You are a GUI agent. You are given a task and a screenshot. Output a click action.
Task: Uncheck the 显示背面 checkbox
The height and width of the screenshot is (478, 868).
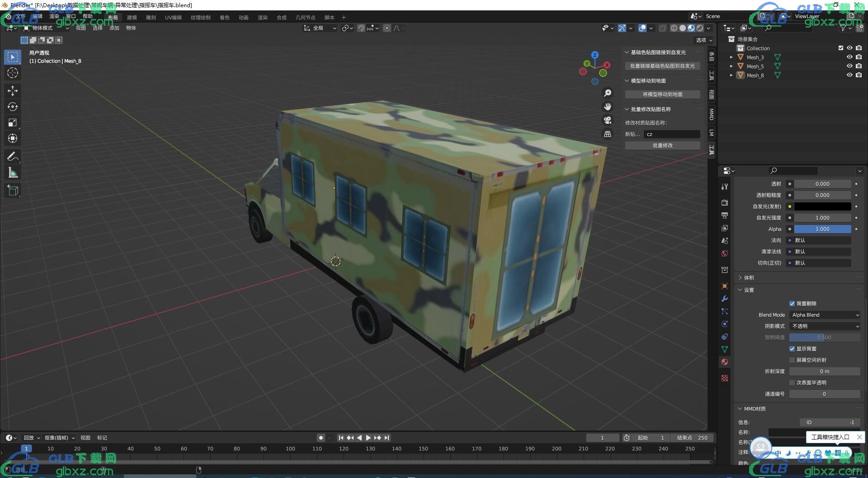pyautogui.click(x=792, y=349)
